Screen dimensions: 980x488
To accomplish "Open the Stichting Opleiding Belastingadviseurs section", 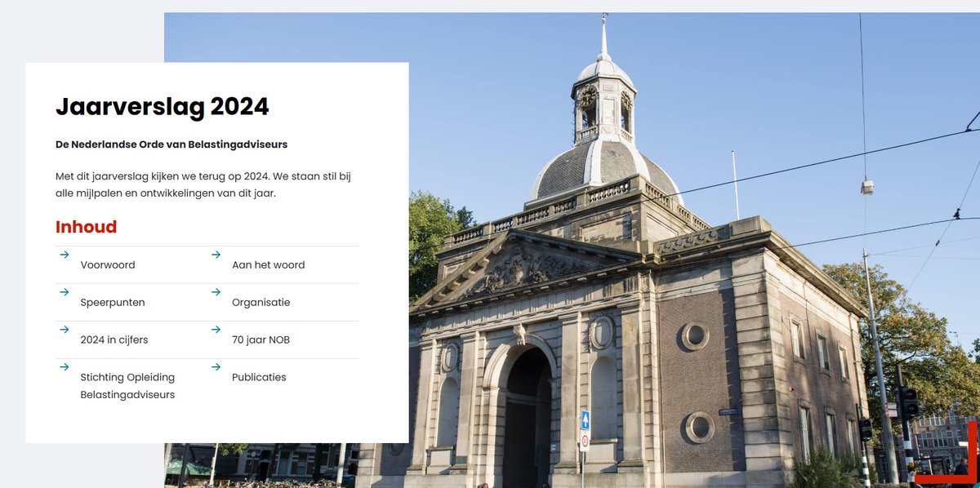I will (x=127, y=385).
